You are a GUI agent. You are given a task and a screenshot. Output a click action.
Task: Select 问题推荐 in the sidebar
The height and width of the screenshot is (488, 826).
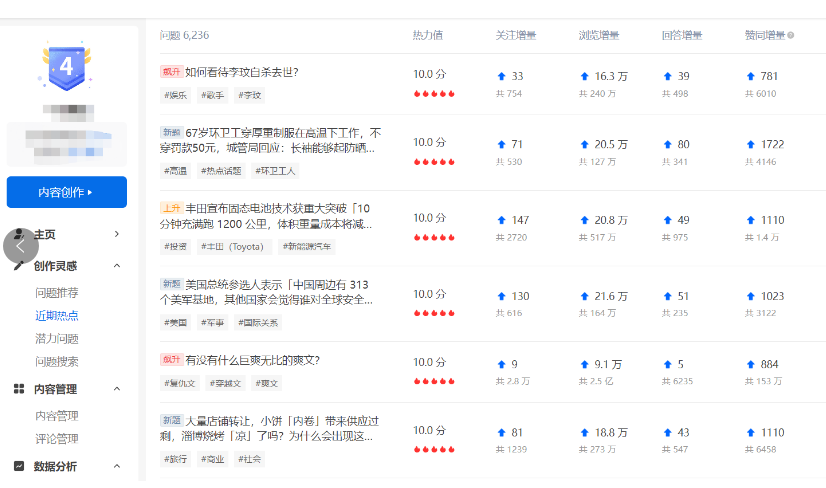[57, 292]
